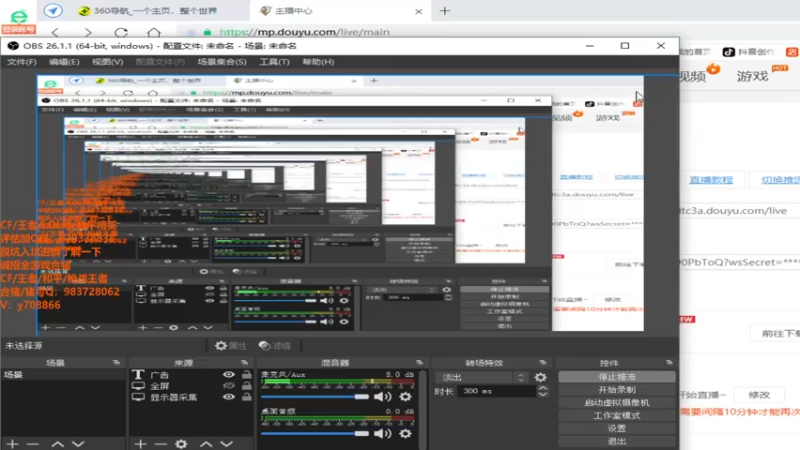Click 退出 to exit OBS
This screenshot has height=450, width=800.
[x=617, y=441]
